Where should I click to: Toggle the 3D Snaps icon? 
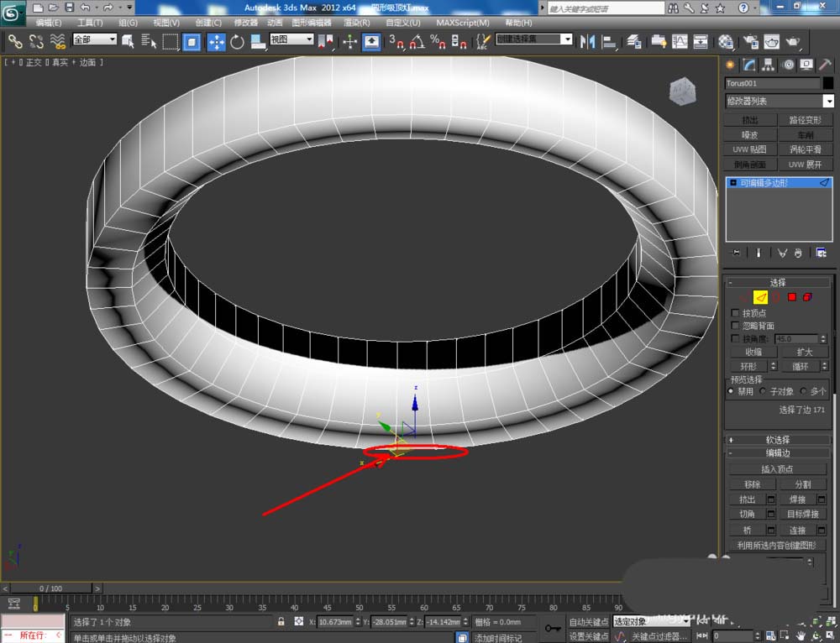point(396,41)
